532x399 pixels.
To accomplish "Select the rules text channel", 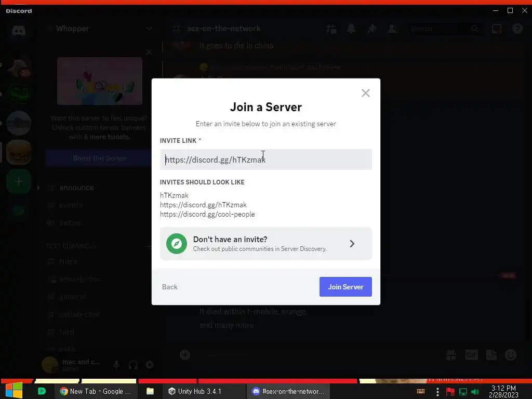I will point(68,262).
